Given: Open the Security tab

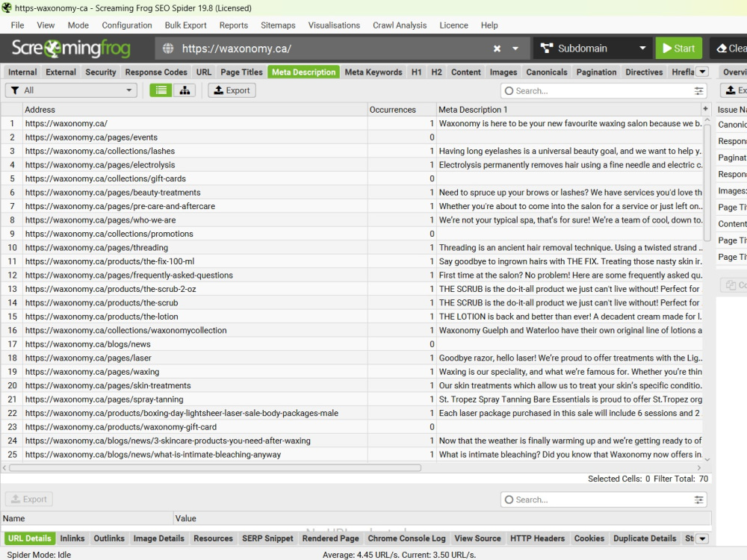Looking at the screenshot, I should coord(101,72).
